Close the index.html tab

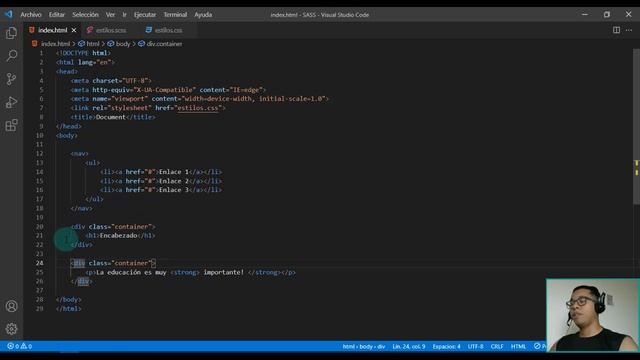click(74, 30)
